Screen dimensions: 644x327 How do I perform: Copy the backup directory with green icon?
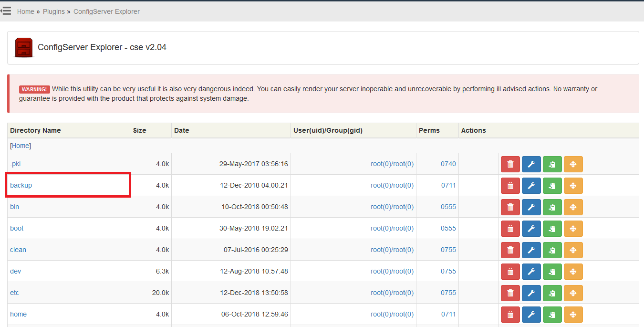point(552,186)
